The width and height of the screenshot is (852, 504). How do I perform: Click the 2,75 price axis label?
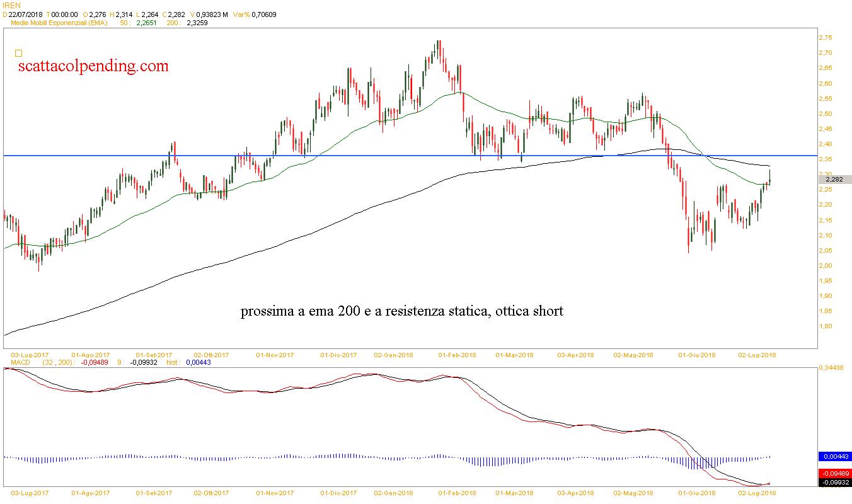click(x=824, y=38)
